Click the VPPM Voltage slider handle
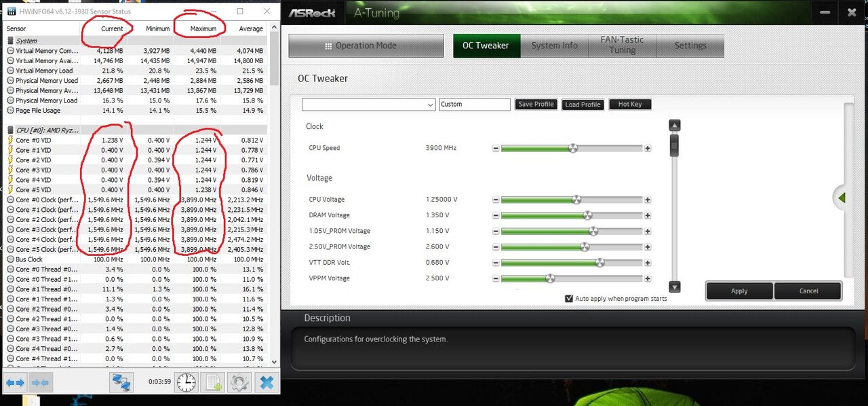 pyautogui.click(x=550, y=278)
